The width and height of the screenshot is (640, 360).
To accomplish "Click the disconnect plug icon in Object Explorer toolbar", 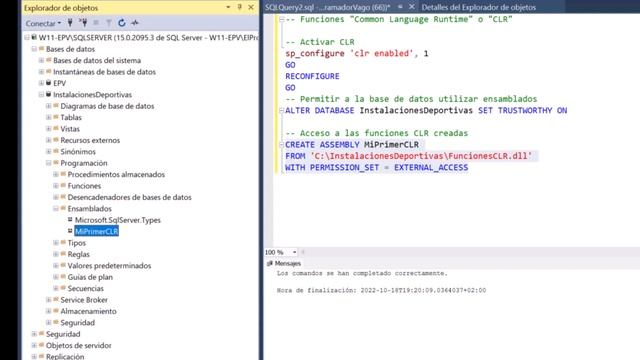I will (83, 23).
